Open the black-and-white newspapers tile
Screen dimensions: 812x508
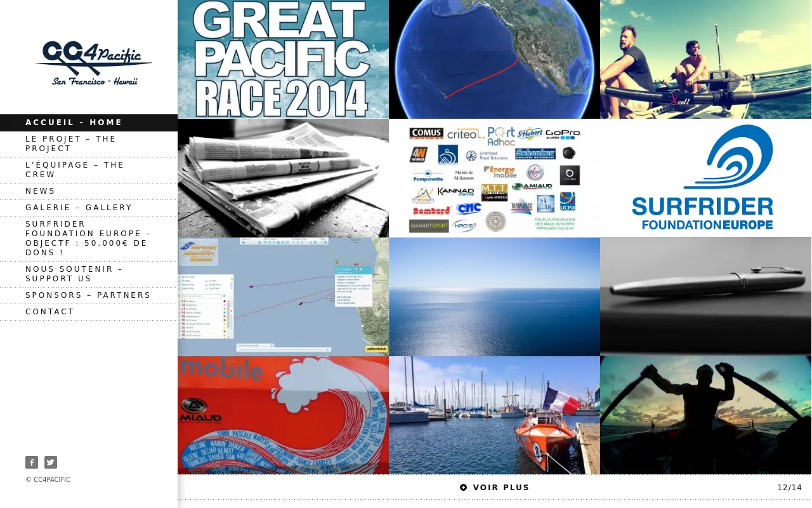tap(283, 178)
